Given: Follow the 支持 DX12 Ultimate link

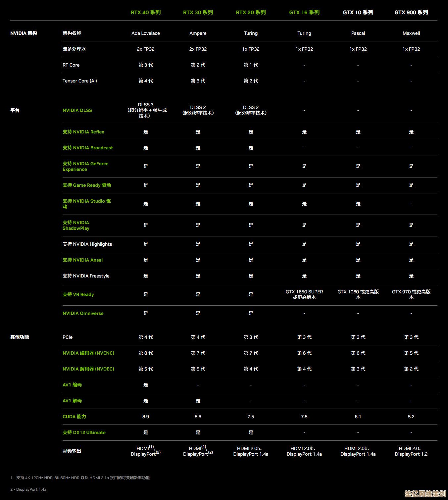Looking at the screenshot, I should coord(84,432).
